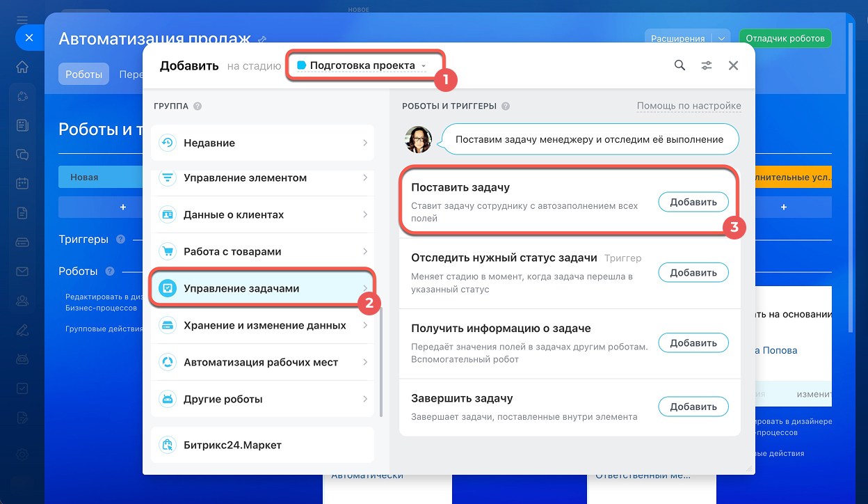Add the Поставить задачу robot
The image size is (868, 504).
(x=693, y=203)
